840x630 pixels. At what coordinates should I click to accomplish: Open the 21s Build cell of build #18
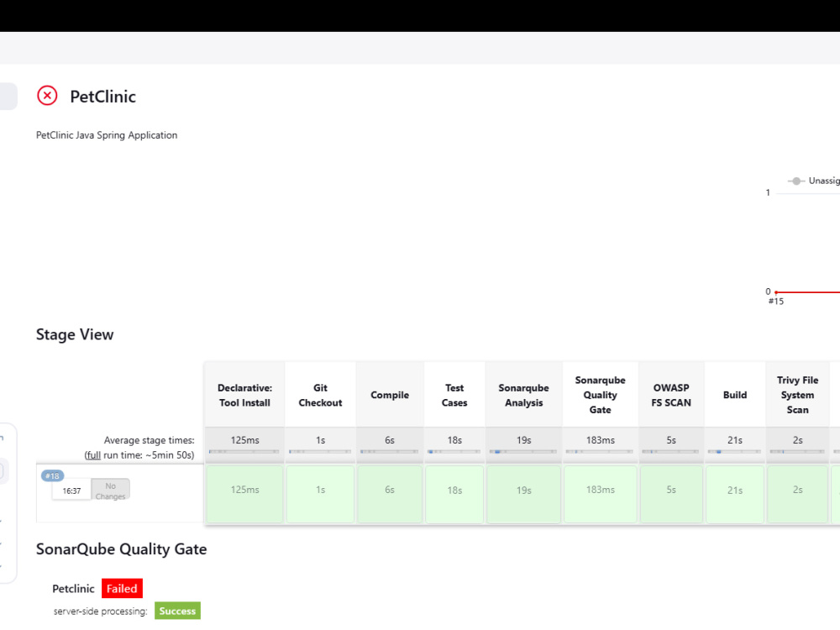coord(735,493)
